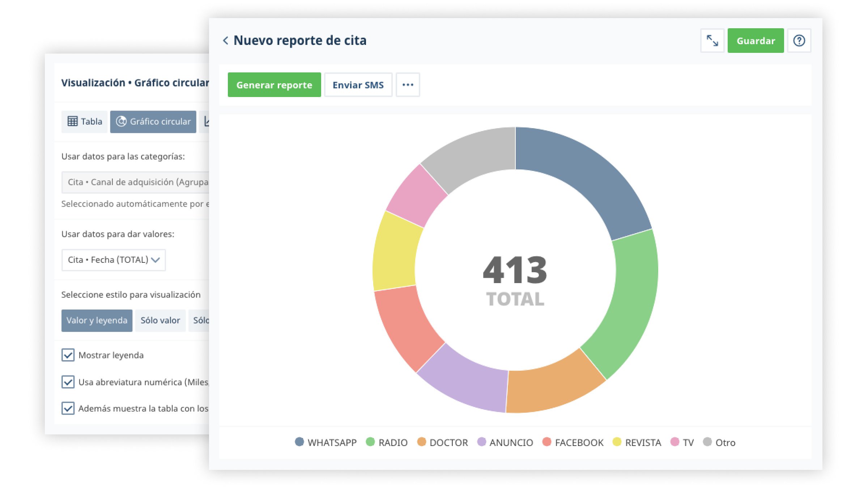Click the Cita • Canal de adquisición category field
This screenshot has height=488, width=868.
coord(135,182)
